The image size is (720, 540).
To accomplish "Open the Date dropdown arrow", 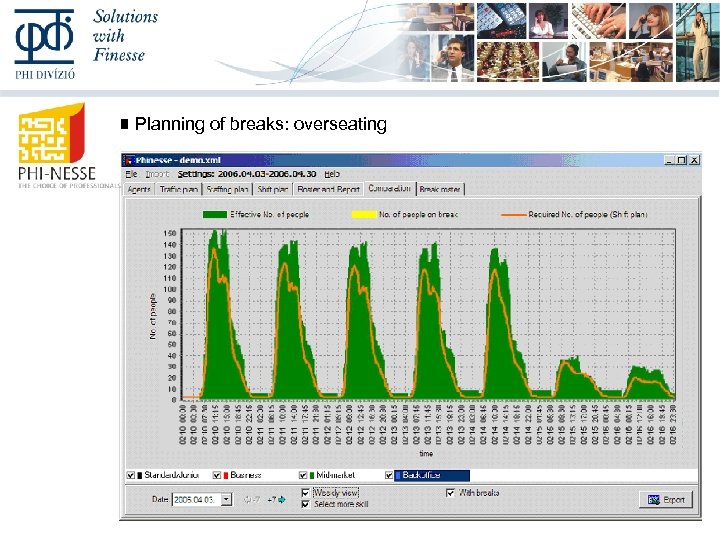I will 226,499.
